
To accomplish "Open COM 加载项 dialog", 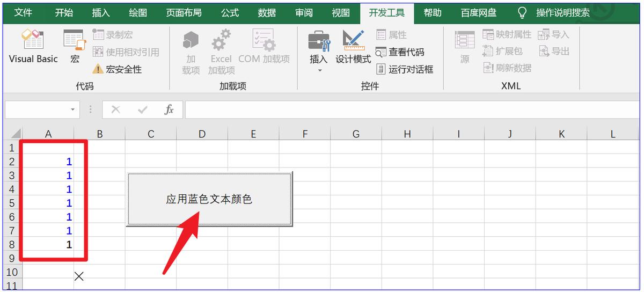I will point(264,47).
